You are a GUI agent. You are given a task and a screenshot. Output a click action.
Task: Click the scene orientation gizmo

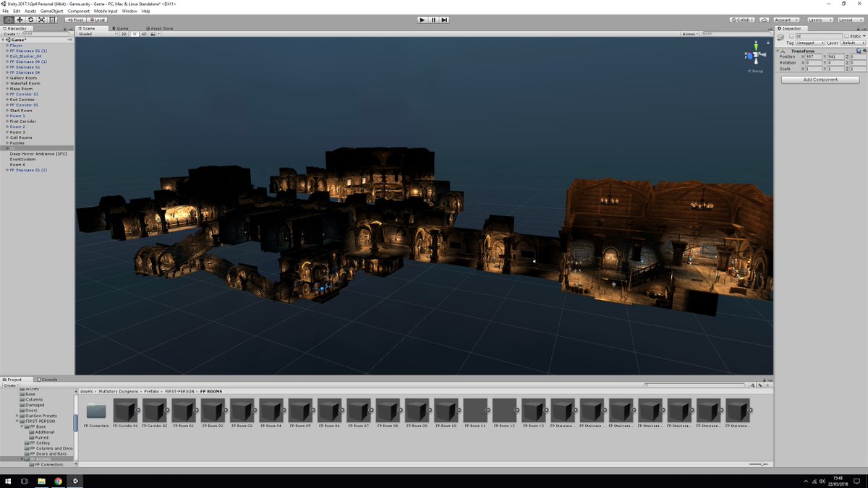(757, 56)
